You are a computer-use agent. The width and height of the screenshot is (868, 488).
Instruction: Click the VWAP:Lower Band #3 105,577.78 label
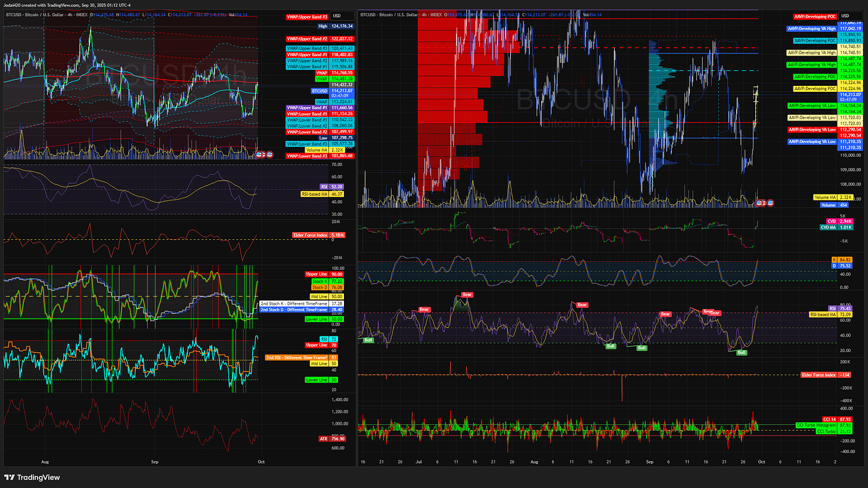(320, 144)
